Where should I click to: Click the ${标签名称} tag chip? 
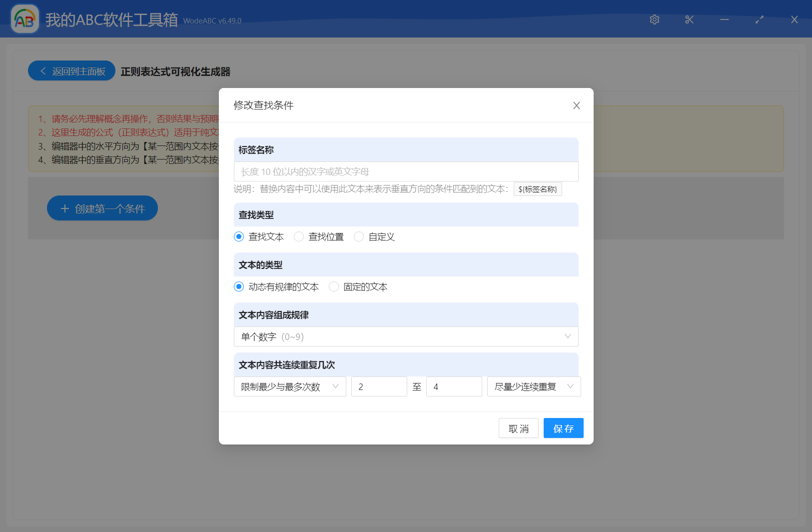pyautogui.click(x=538, y=189)
